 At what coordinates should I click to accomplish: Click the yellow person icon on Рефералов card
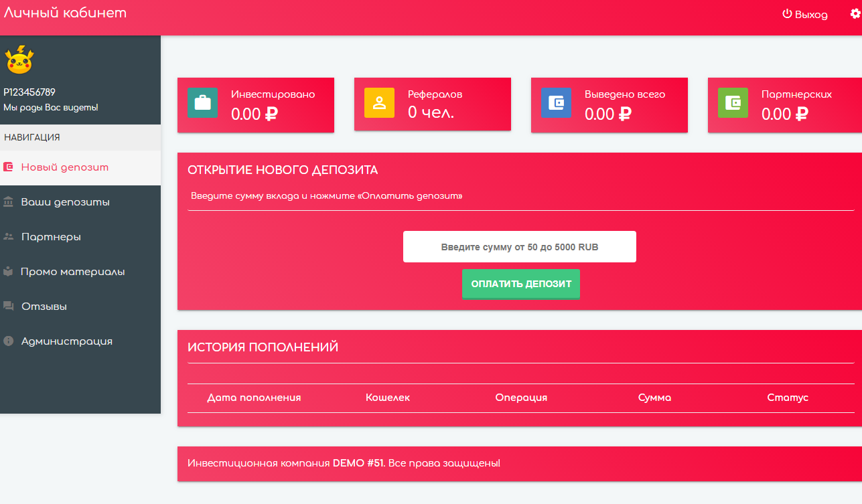tap(379, 103)
